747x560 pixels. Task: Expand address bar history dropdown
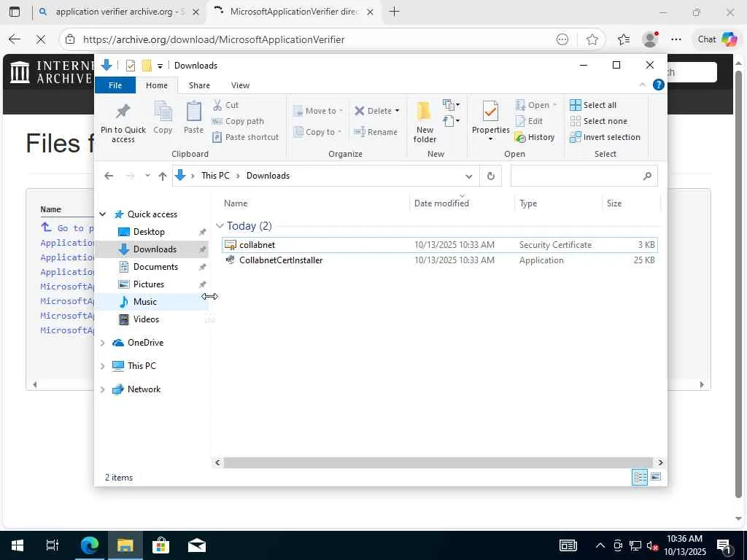tap(469, 176)
